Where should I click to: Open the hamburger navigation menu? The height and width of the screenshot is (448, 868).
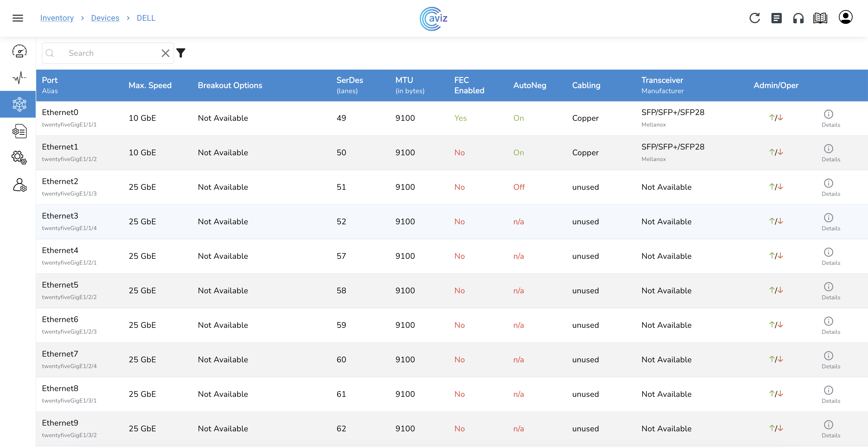(x=18, y=18)
